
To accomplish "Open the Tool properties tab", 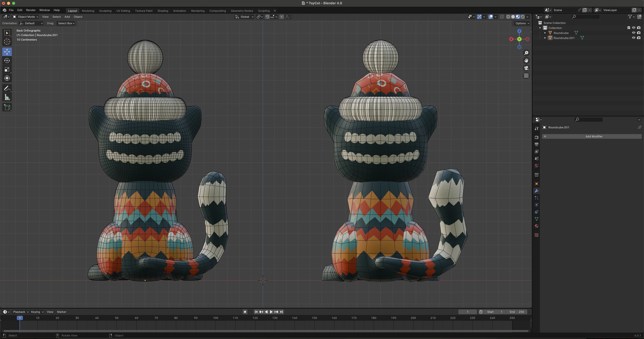I will pos(536,128).
